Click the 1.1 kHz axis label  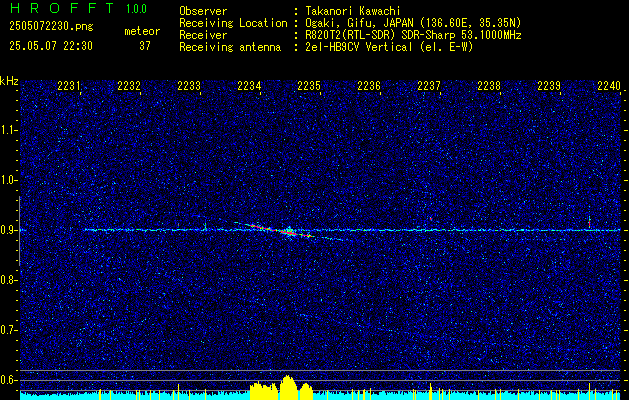tap(8, 130)
